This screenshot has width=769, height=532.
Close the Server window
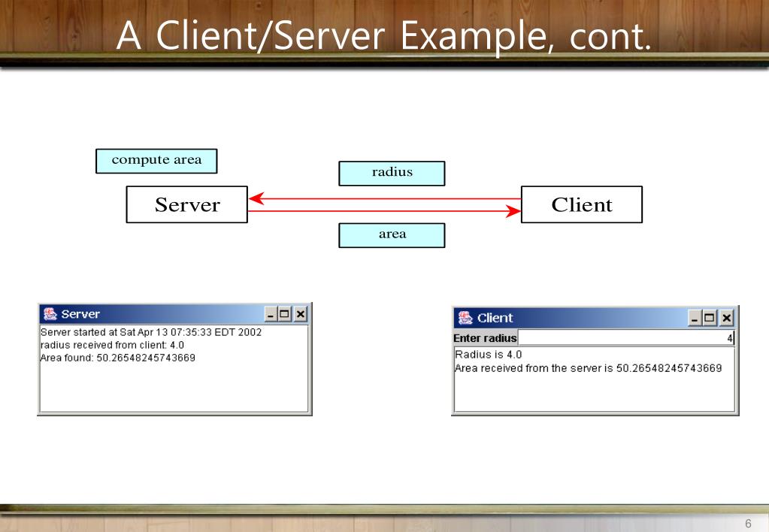point(301,314)
